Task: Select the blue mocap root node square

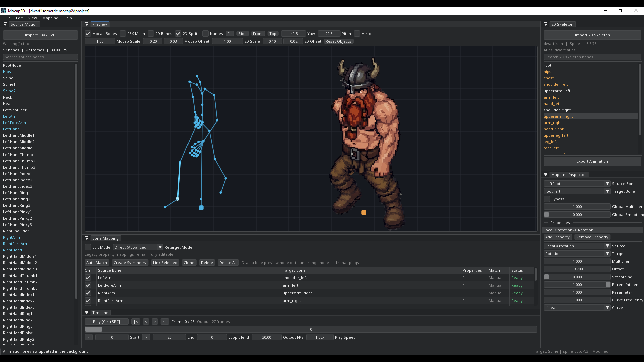Action: 201,208
